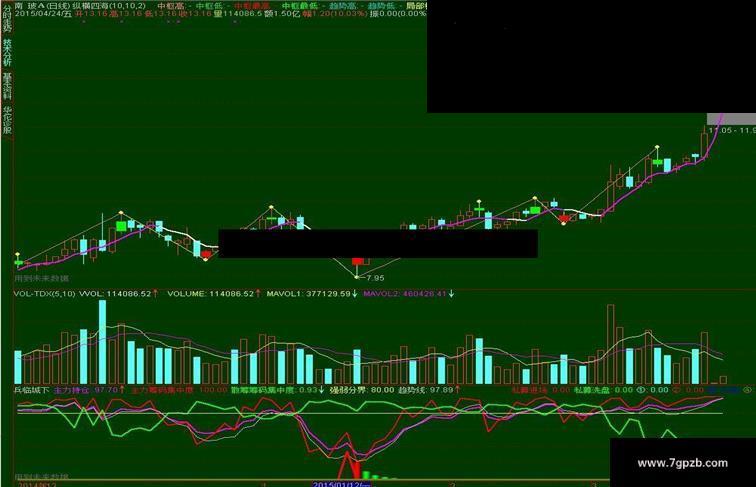Click the 强弱分界: 80.00 label

tap(362, 390)
